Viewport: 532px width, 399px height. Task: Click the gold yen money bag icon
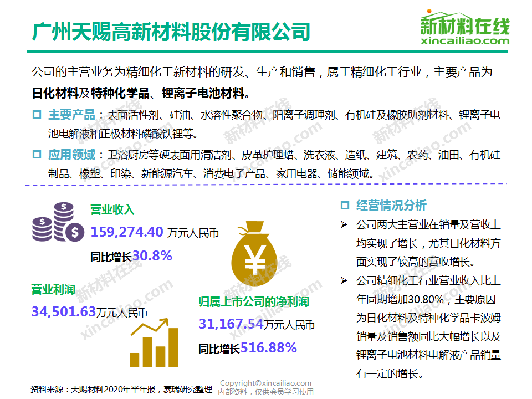[x=254, y=254]
